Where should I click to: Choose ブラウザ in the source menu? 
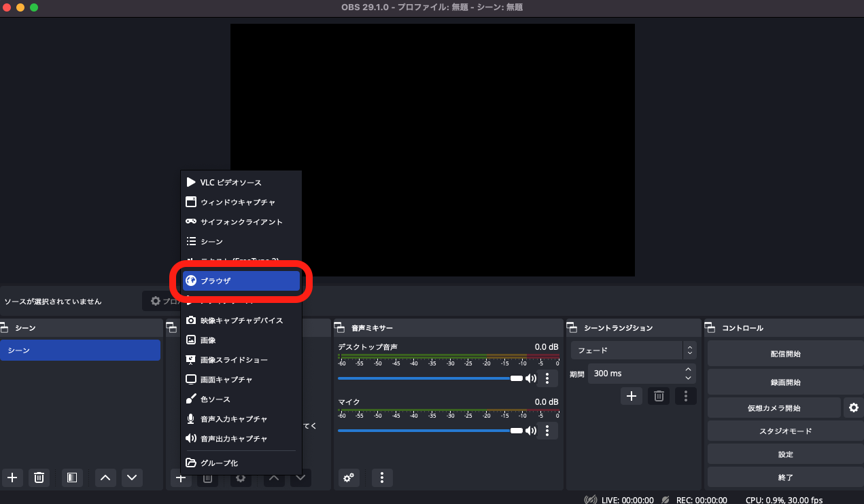(x=241, y=281)
